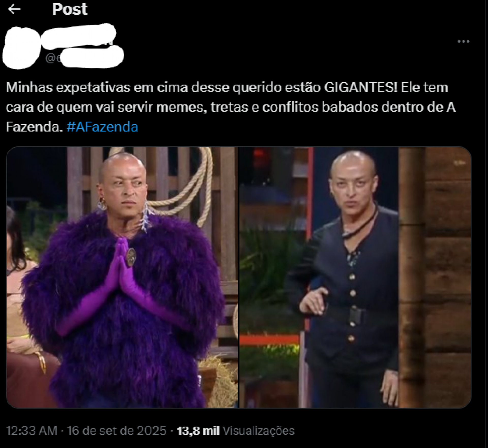488x448 pixels.
Task: Select the tweet text starting 'Minhas expetativas'
Action: click(x=231, y=107)
